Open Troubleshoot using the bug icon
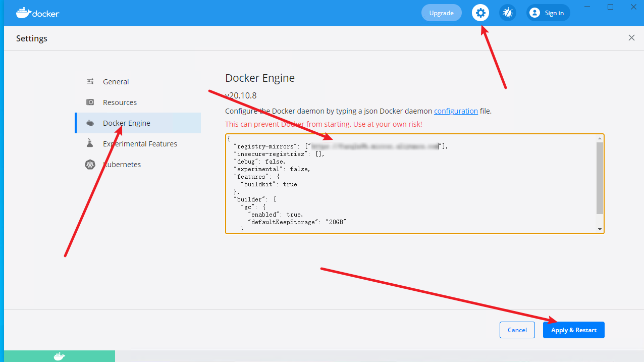The width and height of the screenshot is (644, 362). [508, 13]
